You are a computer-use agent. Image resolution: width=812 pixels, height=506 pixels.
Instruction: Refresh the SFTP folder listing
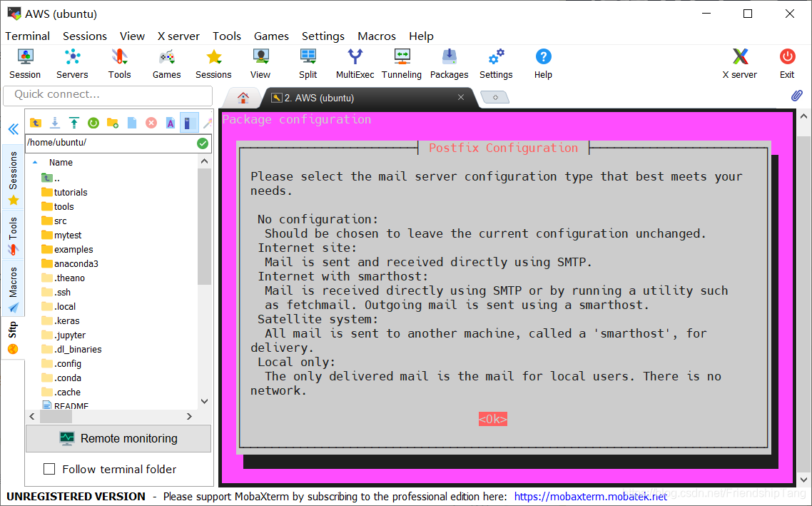(93, 123)
